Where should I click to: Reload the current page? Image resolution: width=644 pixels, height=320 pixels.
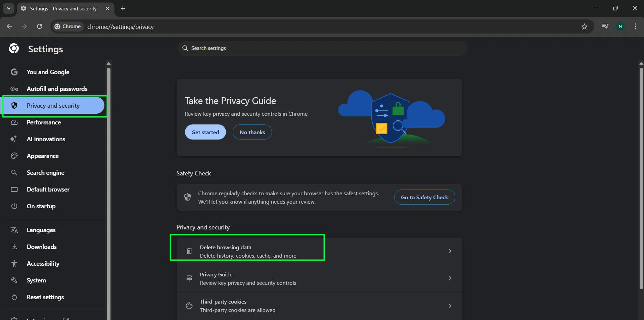(39, 26)
